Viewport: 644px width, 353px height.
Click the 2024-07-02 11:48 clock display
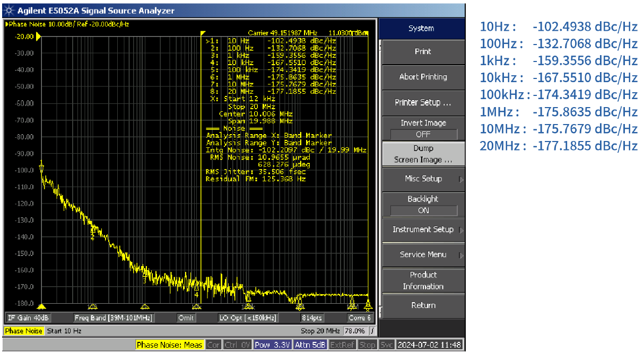point(430,344)
